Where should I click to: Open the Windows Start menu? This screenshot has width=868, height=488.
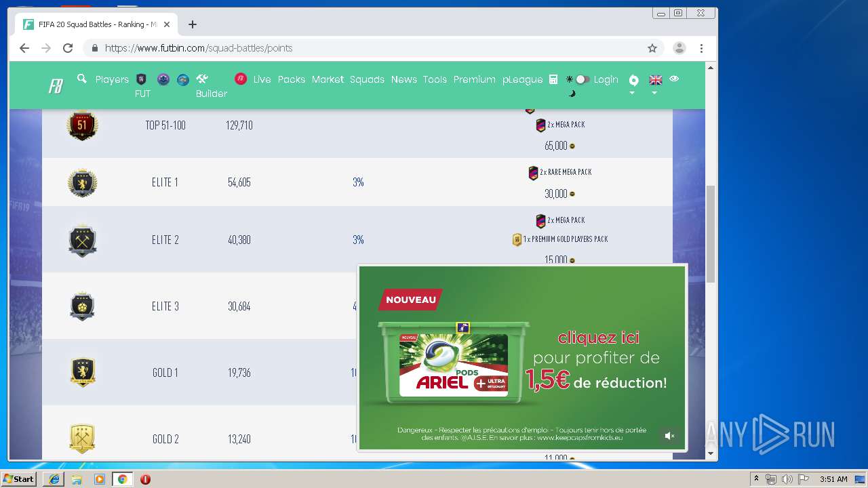click(18, 479)
